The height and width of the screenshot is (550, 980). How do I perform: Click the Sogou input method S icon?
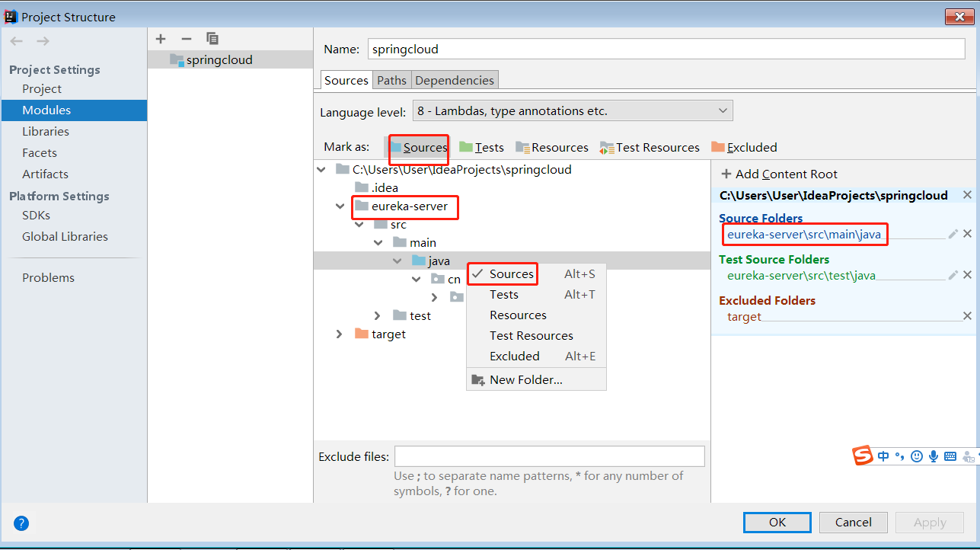863,456
